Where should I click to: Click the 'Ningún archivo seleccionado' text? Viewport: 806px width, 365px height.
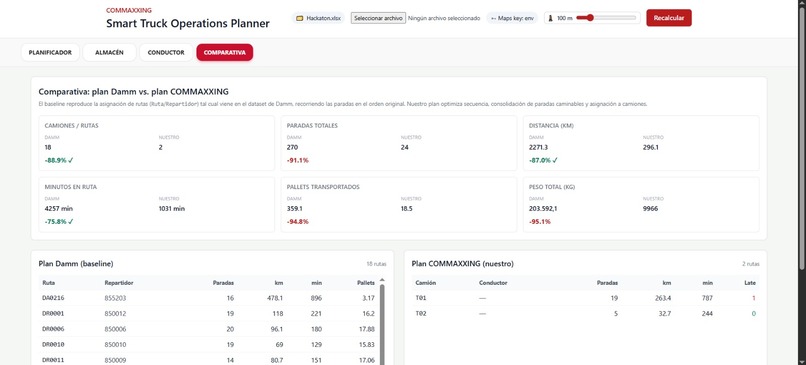444,18
